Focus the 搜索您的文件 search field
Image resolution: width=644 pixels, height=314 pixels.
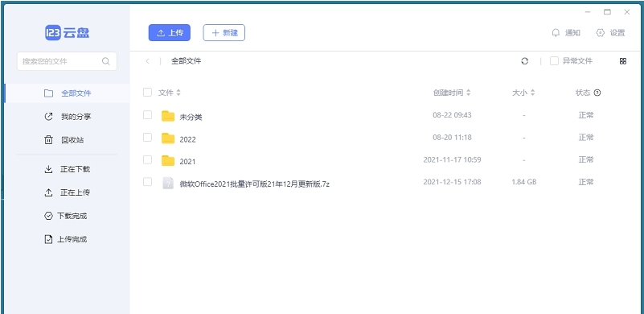pos(67,61)
